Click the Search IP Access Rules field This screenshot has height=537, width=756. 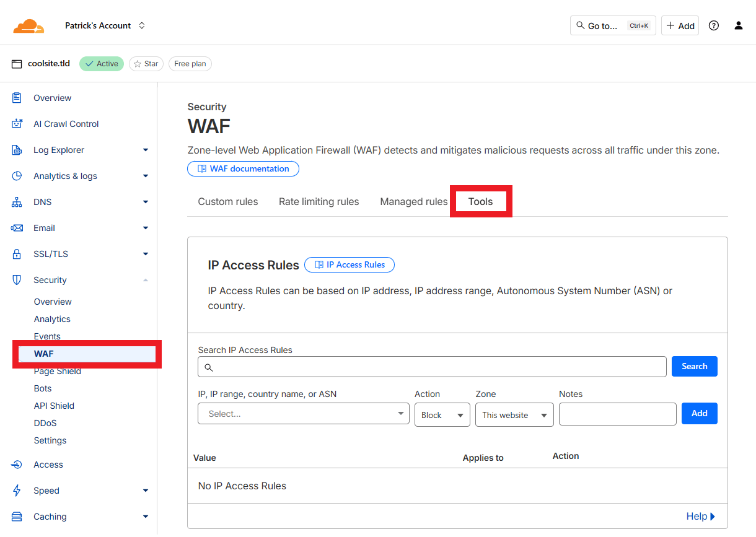pos(432,367)
